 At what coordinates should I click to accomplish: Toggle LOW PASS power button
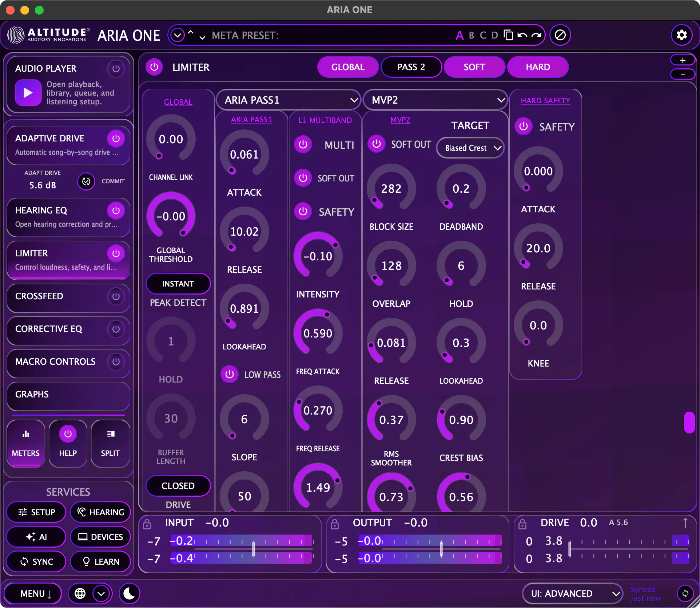click(230, 374)
